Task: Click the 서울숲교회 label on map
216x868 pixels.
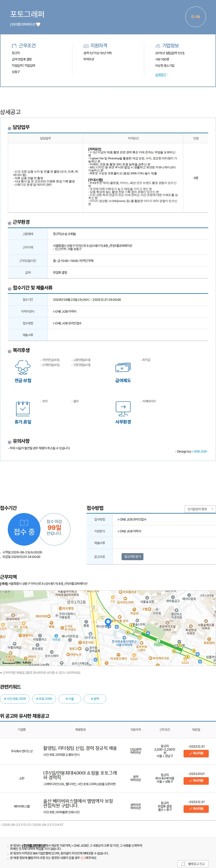Action: pyautogui.click(x=147, y=602)
